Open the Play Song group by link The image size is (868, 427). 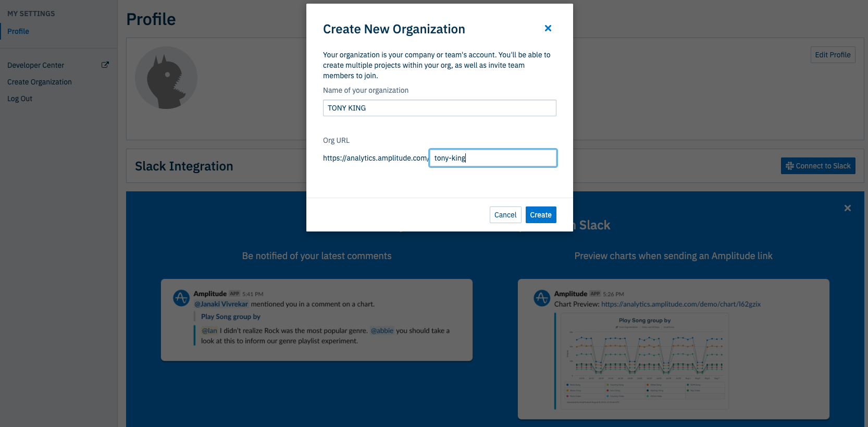(x=231, y=316)
